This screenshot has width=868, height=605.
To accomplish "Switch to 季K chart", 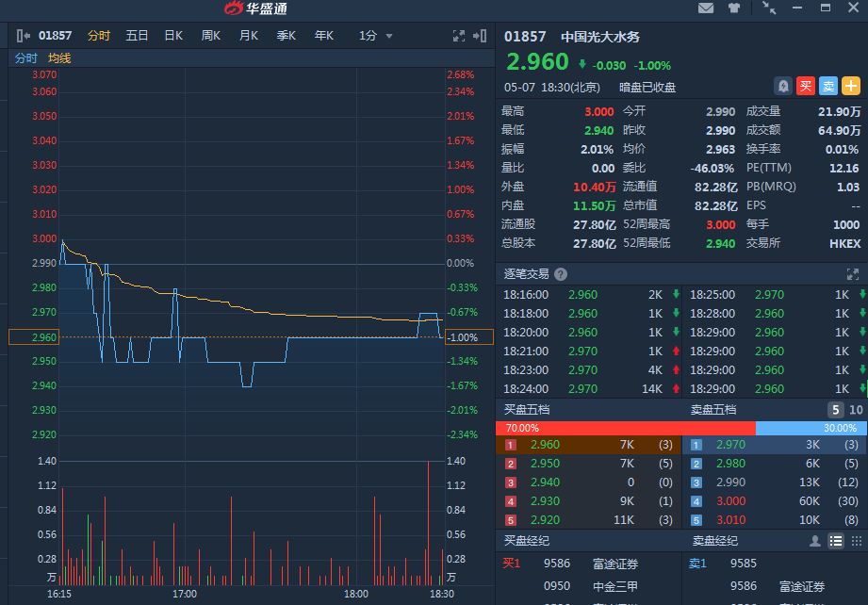I will click(x=287, y=36).
